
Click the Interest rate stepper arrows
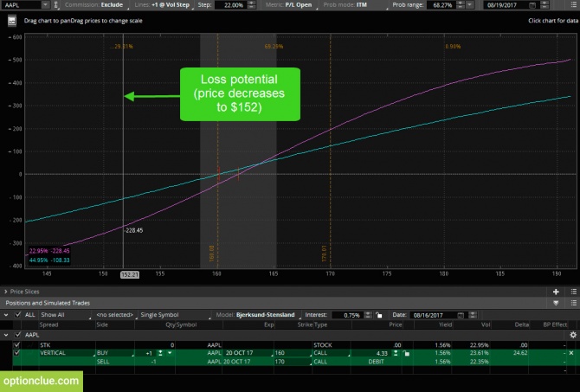pos(368,315)
